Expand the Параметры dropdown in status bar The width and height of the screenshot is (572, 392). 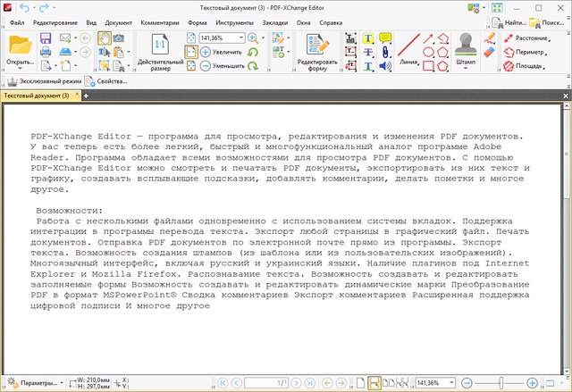pyautogui.click(x=60, y=381)
